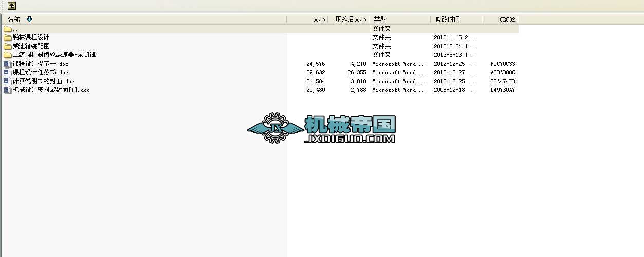Click the compressed size 3,010
The width and height of the screenshot is (644, 257).
coord(358,81)
